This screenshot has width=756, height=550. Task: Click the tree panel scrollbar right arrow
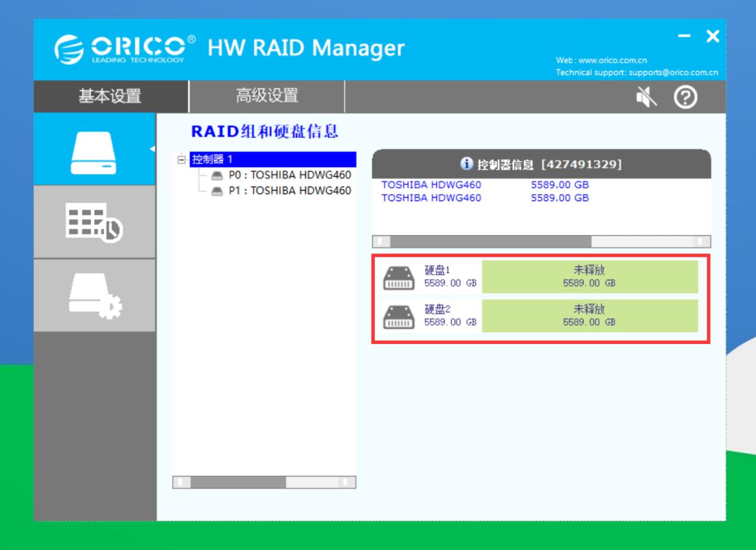tap(347, 482)
